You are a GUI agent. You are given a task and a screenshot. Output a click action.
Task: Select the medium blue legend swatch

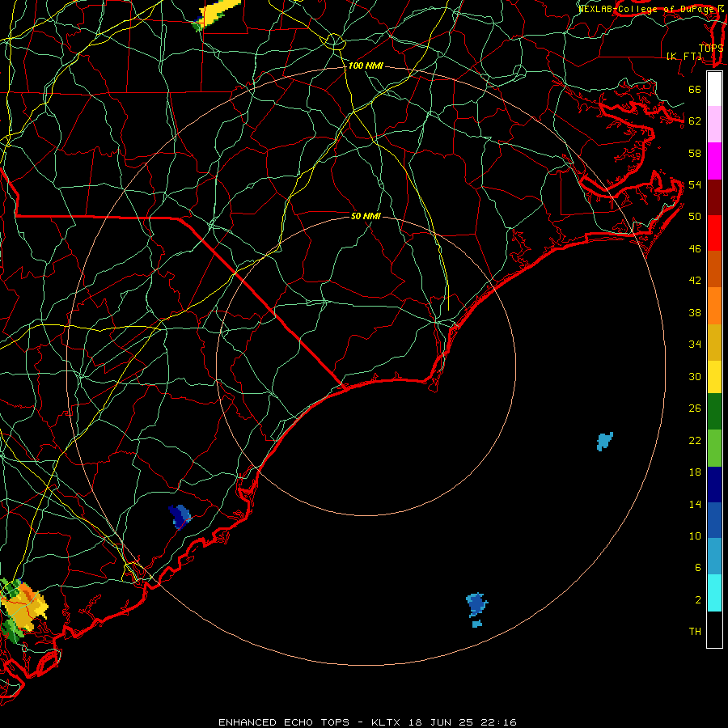(x=714, y=520)
